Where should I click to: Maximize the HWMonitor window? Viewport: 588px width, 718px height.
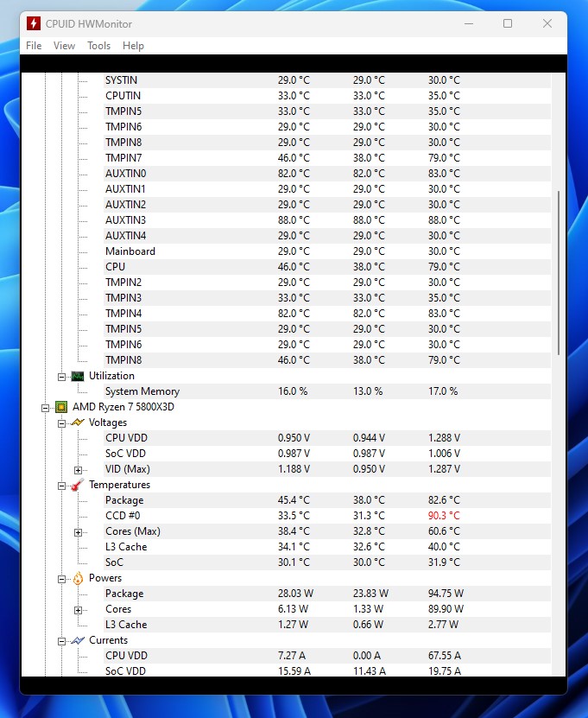508,23
